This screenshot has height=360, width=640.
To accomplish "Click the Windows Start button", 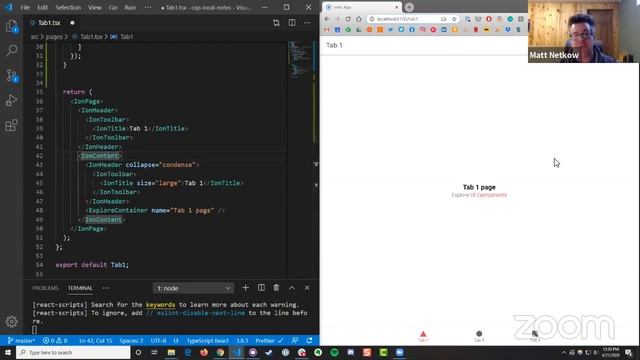I will [x=8, y=352].
